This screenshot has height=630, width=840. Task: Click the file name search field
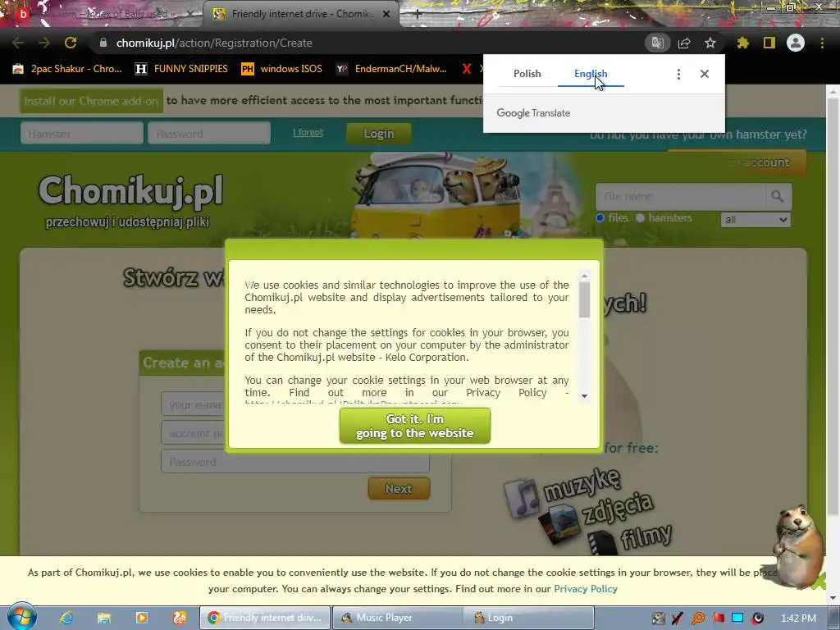(x=680, y=197)
